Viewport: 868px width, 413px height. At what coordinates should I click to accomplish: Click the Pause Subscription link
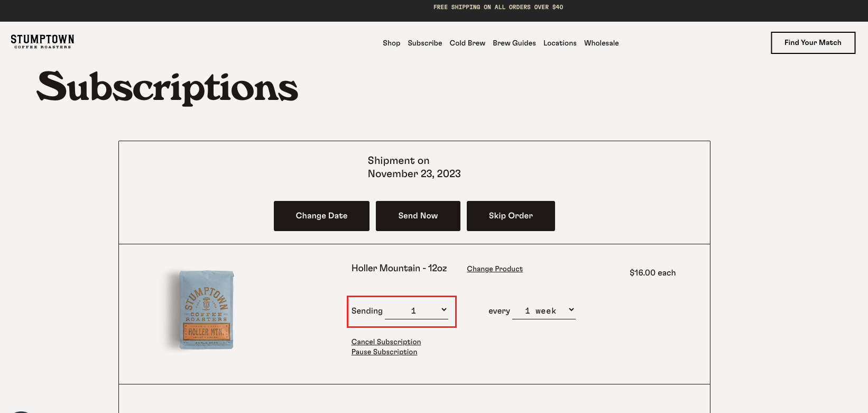click(384, 352)
